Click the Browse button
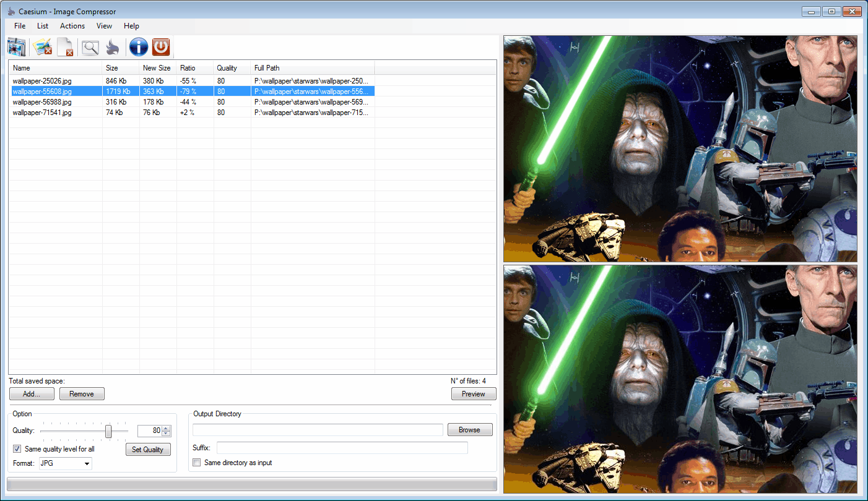The image size is (868, 501). 469,430
